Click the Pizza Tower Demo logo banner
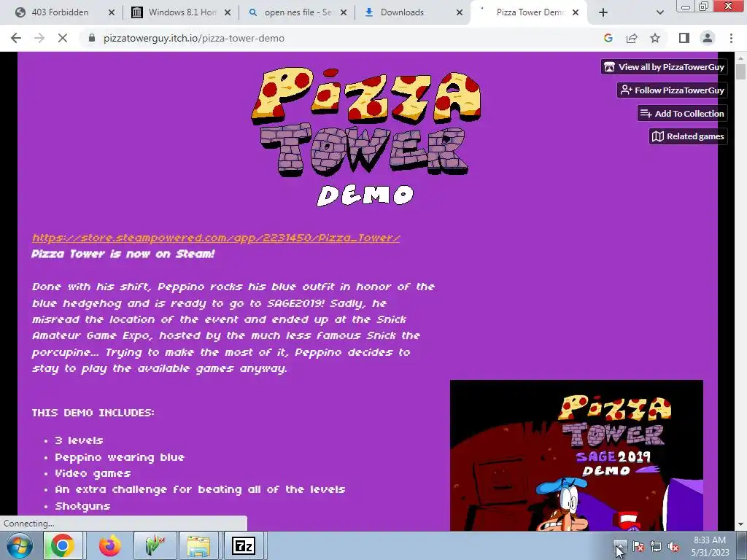The image size is (747, 560). tap(366, 137)
